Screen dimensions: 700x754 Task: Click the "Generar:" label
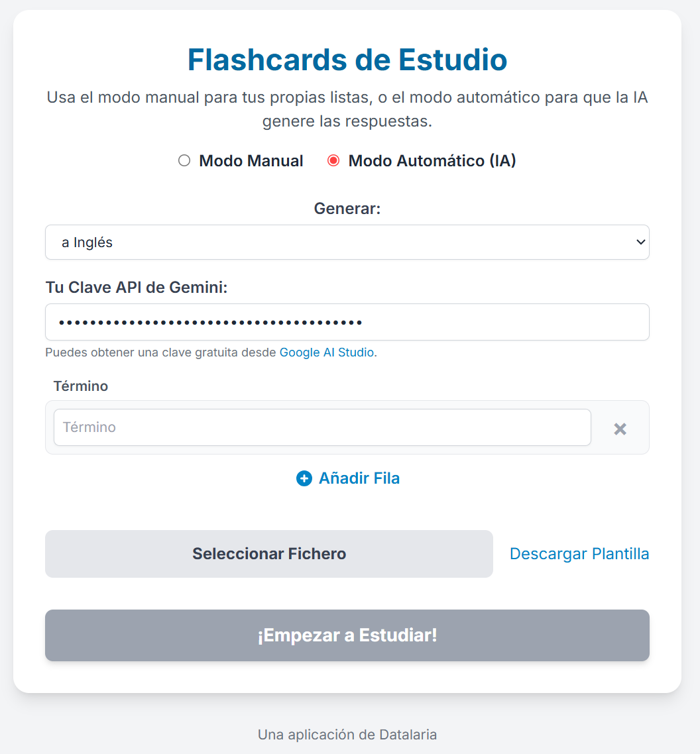tap(347, 209)
